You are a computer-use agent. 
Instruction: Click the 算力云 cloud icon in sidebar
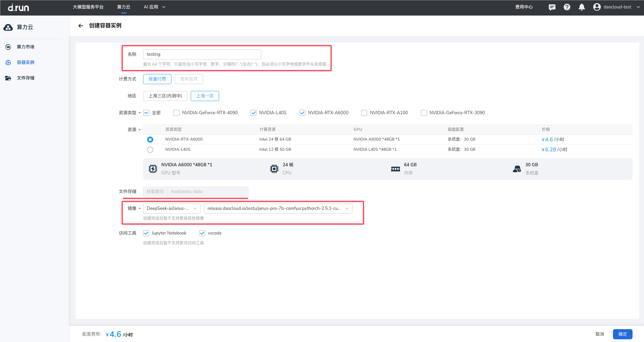(8, 27)
